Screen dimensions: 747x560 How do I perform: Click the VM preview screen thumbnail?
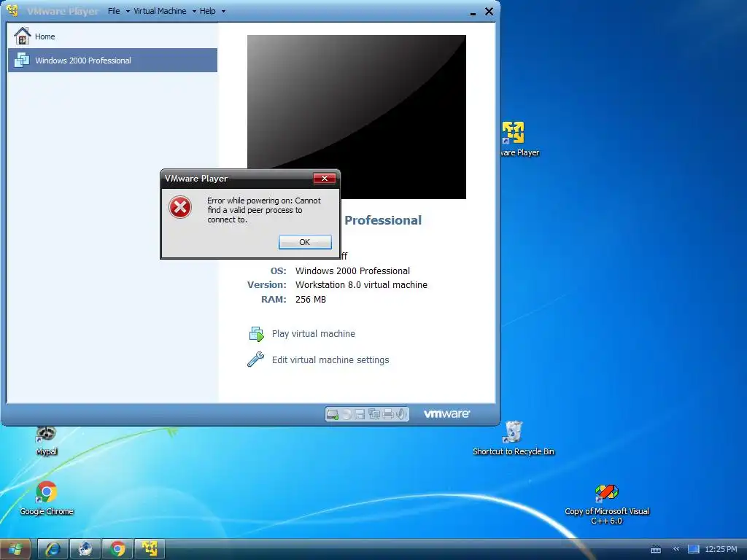356,117
